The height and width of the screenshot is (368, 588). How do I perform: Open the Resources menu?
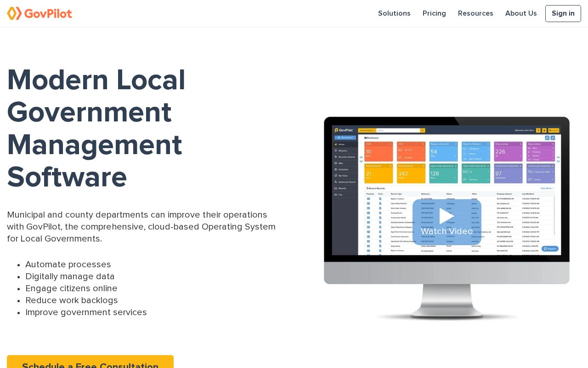coord(475,13)
